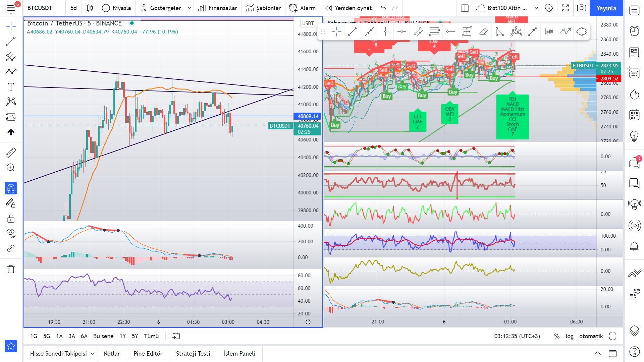Toggle magnet mode on left toolbar
Viewport: 644px width, 362px height.
[x=11, y=188]
